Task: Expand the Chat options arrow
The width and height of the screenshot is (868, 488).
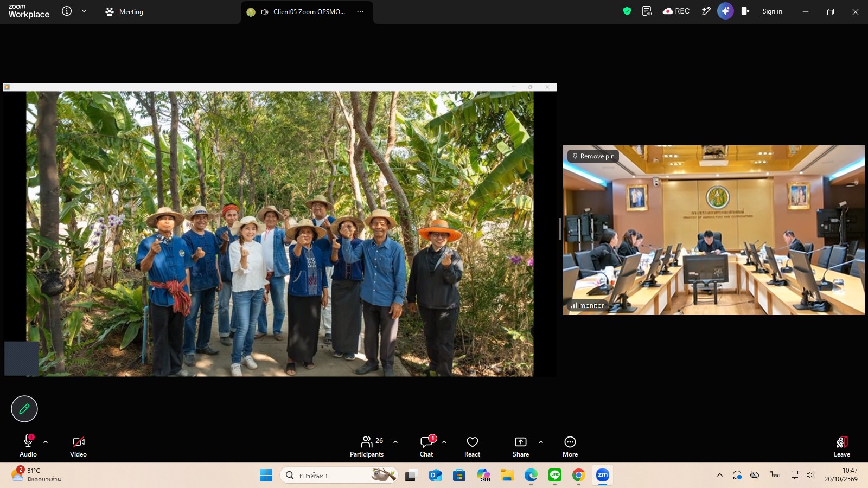Action: (444, 442)
